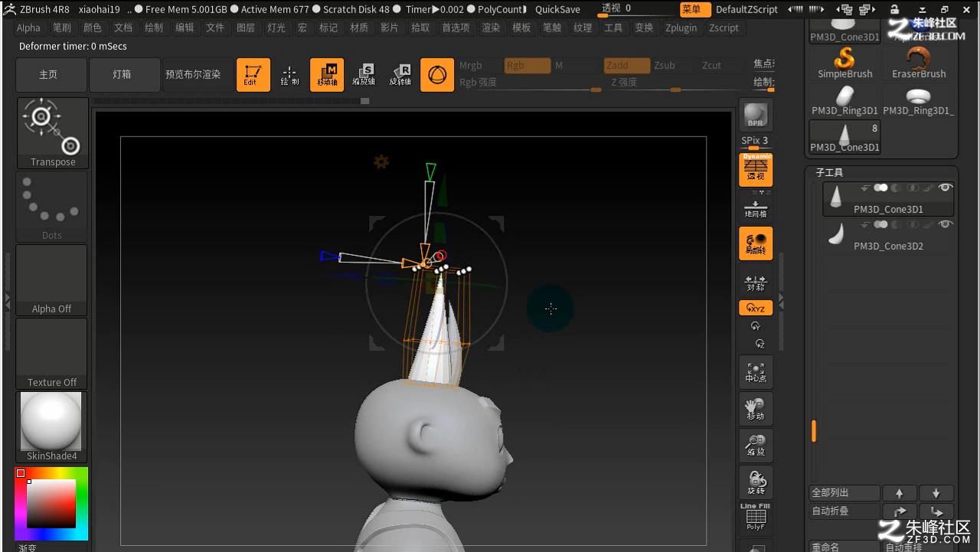Select the SimpleBrush tool
The image size is (980, 552).
pos(844,62)
